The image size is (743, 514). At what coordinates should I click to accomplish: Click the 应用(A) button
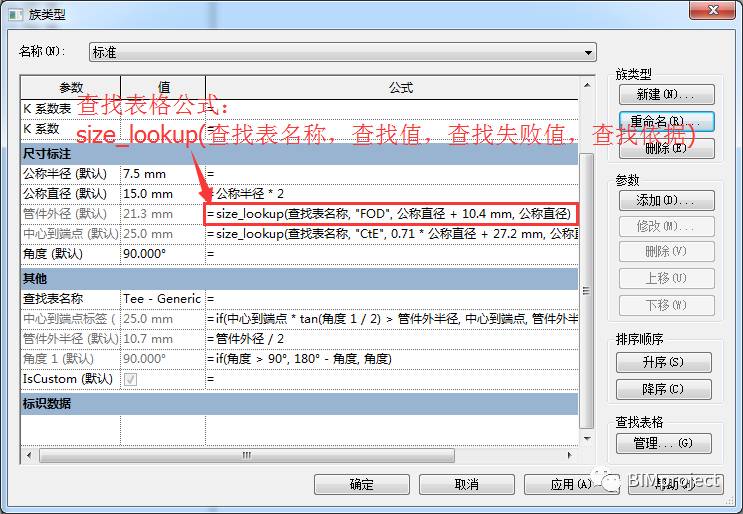(571, 484)
